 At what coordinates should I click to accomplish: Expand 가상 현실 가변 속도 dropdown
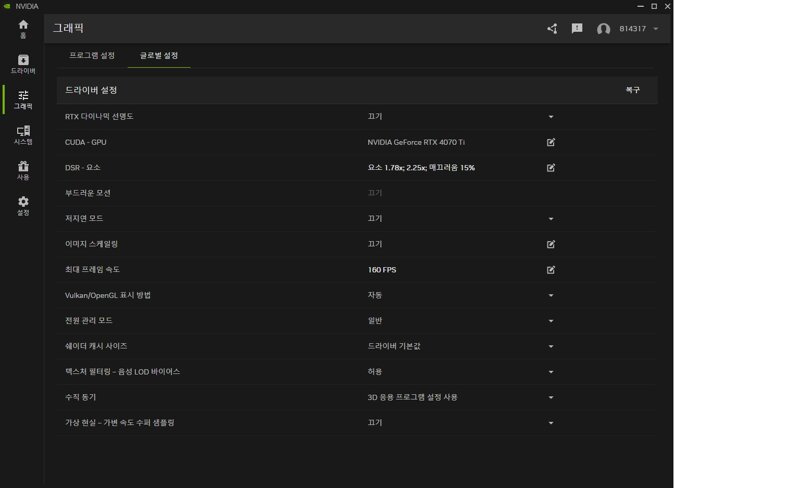pos(551,423)
